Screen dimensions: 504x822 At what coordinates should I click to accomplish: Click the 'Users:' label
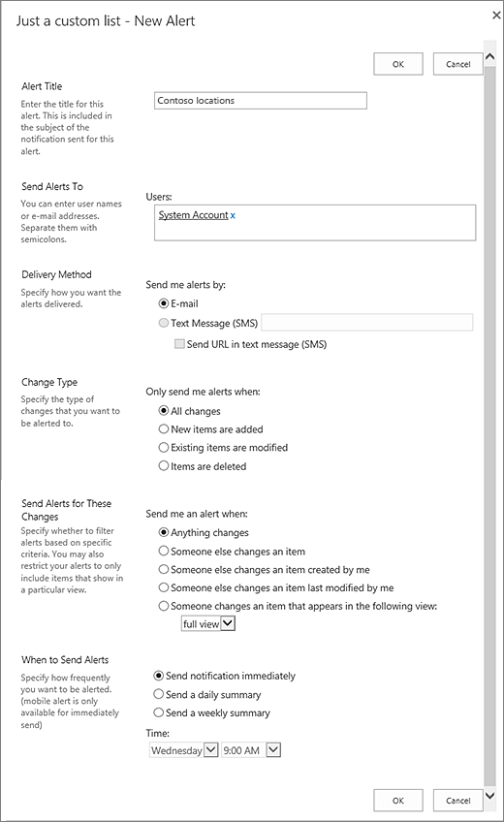tap(159, 197)
